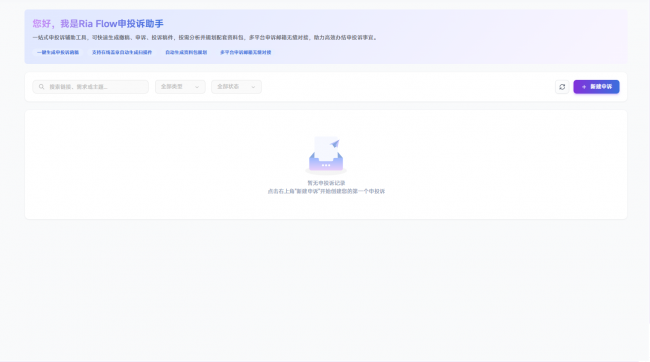Create a new appeal with 新建申诉
The height and width of the screenshot is (362, 650).
[x=596, y=87]
